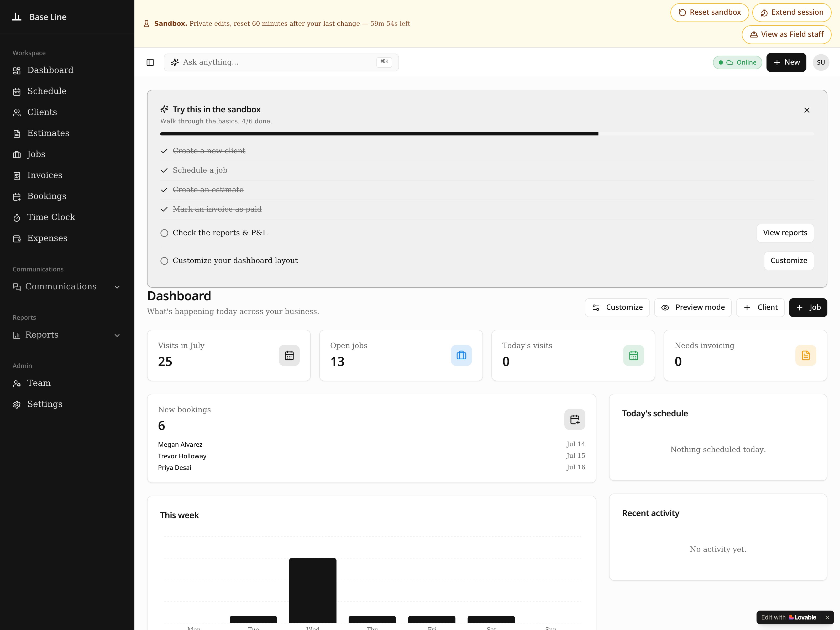Go to Time Clock in the sidebar
The height and width of the screenshot is (630, 840).
pos(67,217)
